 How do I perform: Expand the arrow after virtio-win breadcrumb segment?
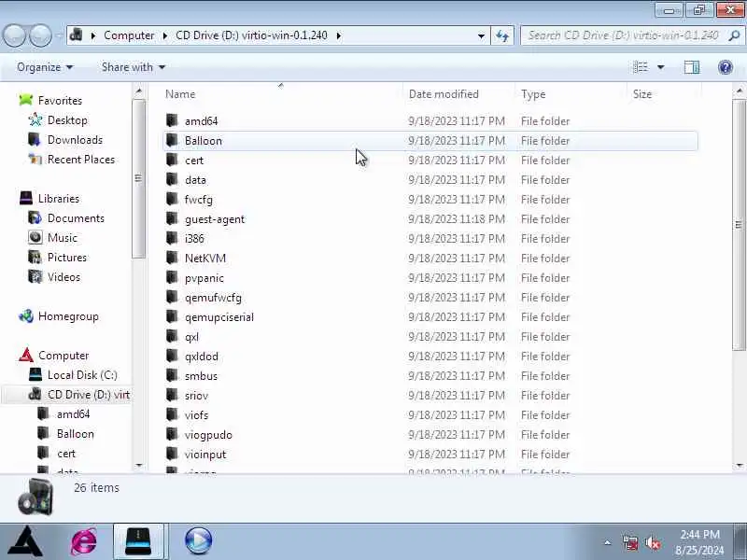coord(339,35)
